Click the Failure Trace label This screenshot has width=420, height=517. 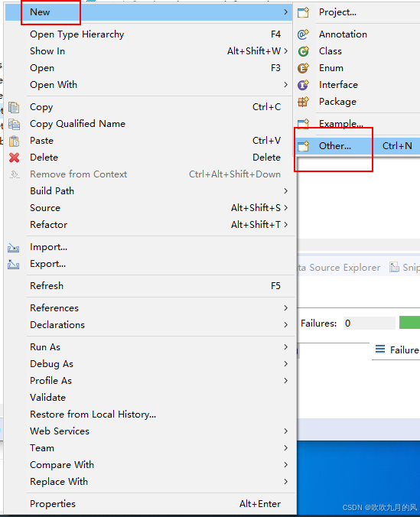click(404, 350)
